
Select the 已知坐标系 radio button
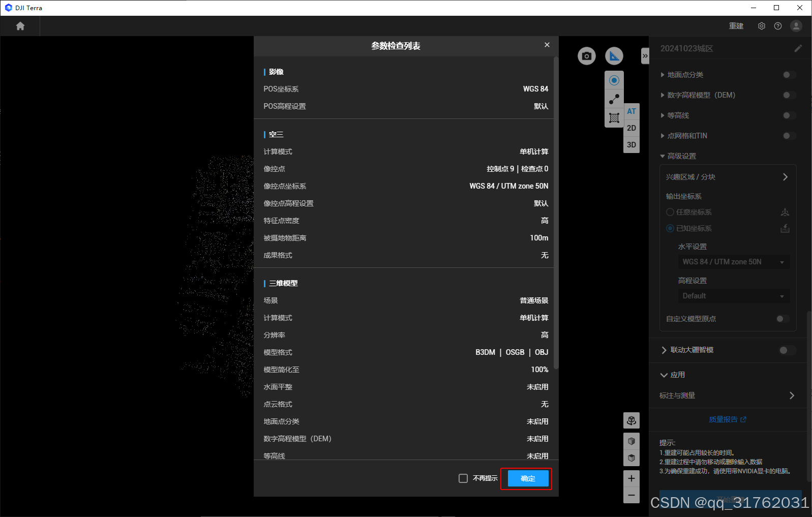tap(670, 228)
